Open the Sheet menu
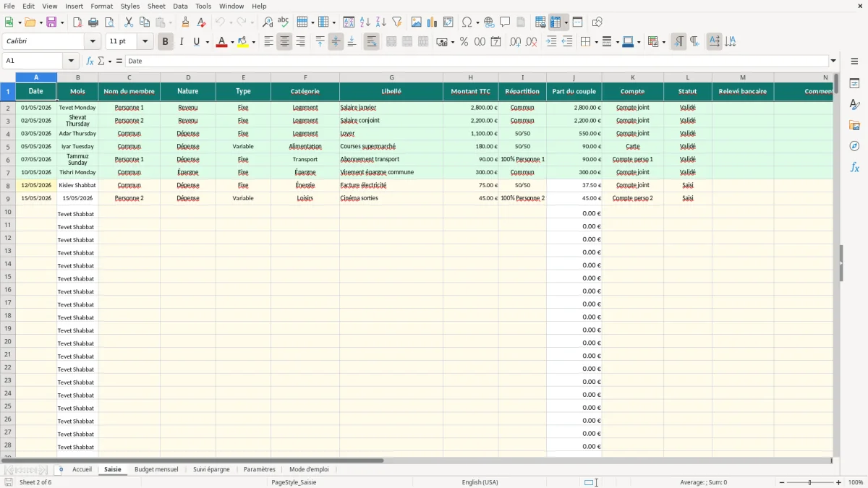868x488 pixels. point(156,6)
